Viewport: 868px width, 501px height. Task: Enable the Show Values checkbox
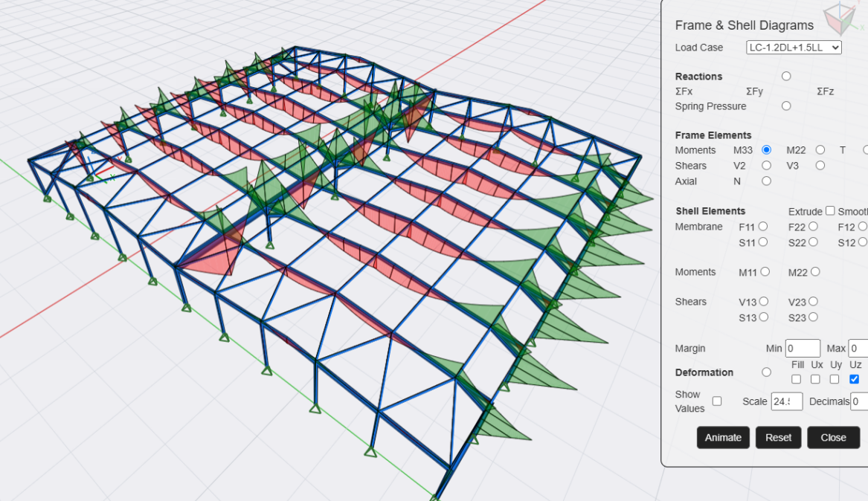(x=717, y=401)
